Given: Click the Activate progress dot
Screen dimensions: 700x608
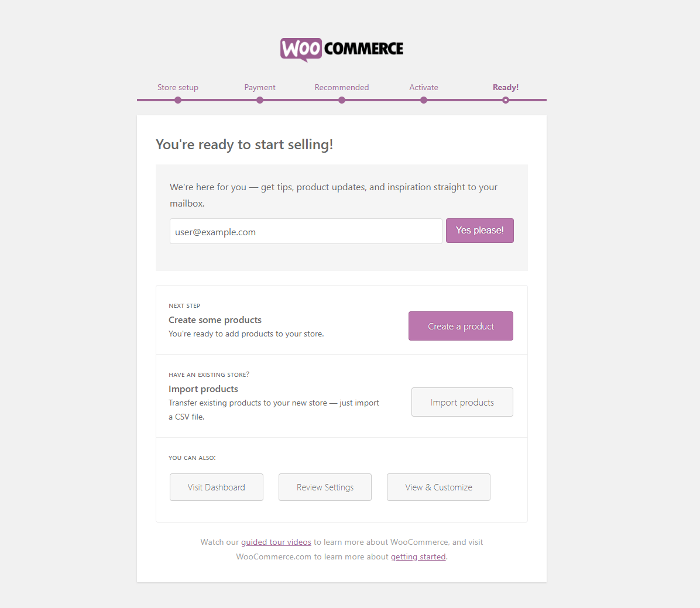Looking at the screenshot, I should [x=424, y=101].
